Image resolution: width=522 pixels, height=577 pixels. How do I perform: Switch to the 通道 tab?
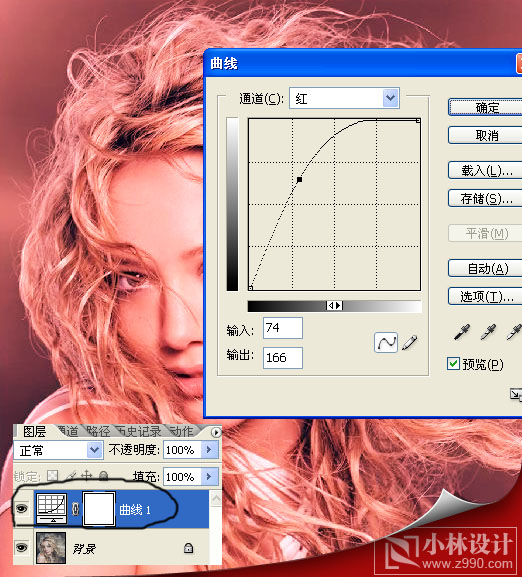point(68,431)
